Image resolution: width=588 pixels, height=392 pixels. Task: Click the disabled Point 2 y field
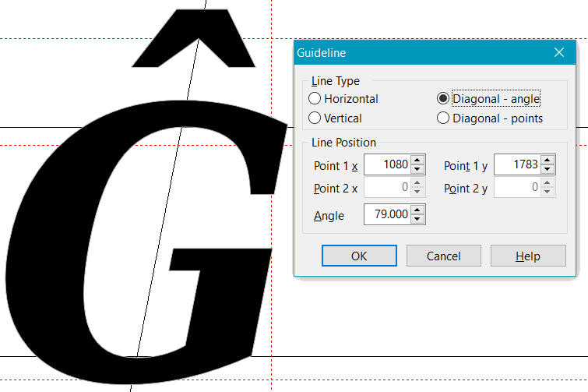pos(517,187)
